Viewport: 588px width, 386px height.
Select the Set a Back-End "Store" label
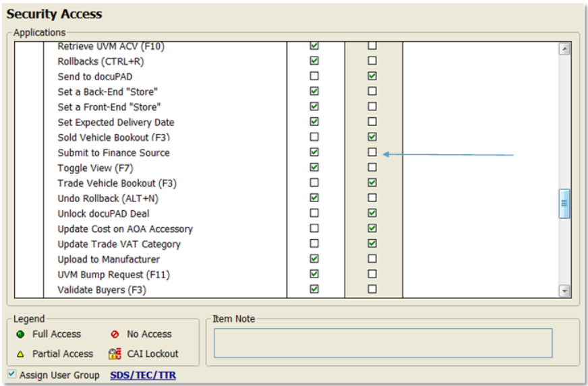tap(108, 92)
